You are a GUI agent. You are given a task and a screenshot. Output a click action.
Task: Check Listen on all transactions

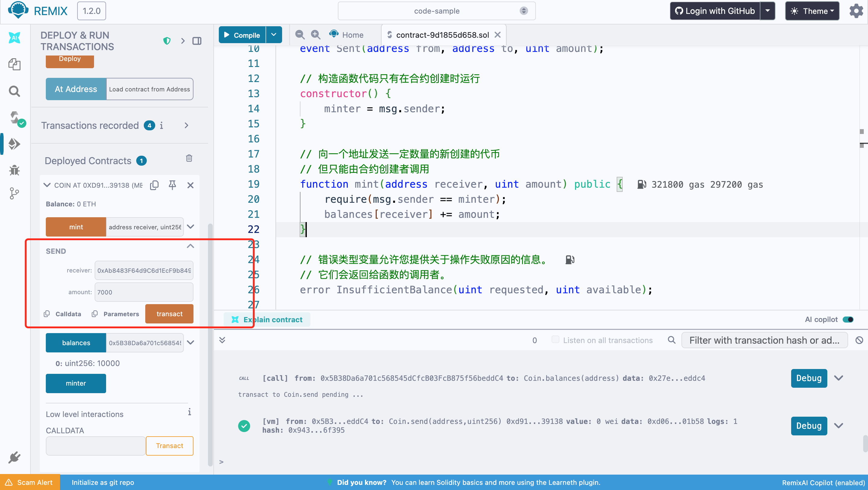555,340
